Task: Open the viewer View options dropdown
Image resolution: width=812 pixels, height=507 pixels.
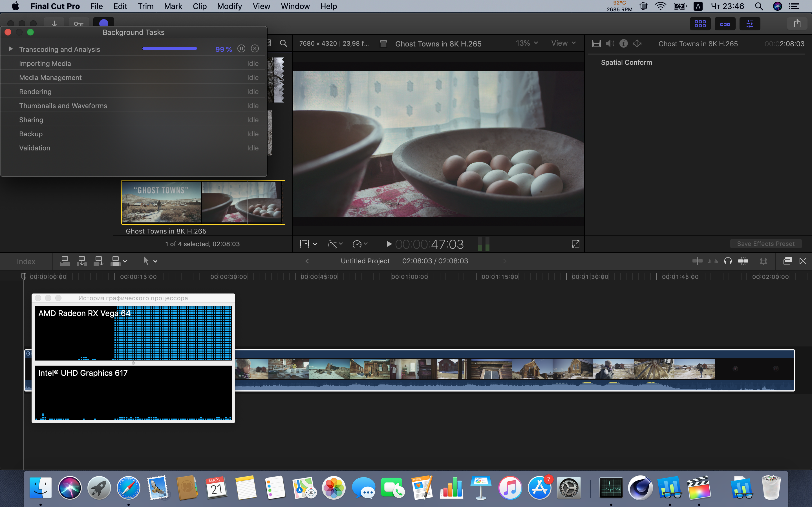Action: [563, 43]
